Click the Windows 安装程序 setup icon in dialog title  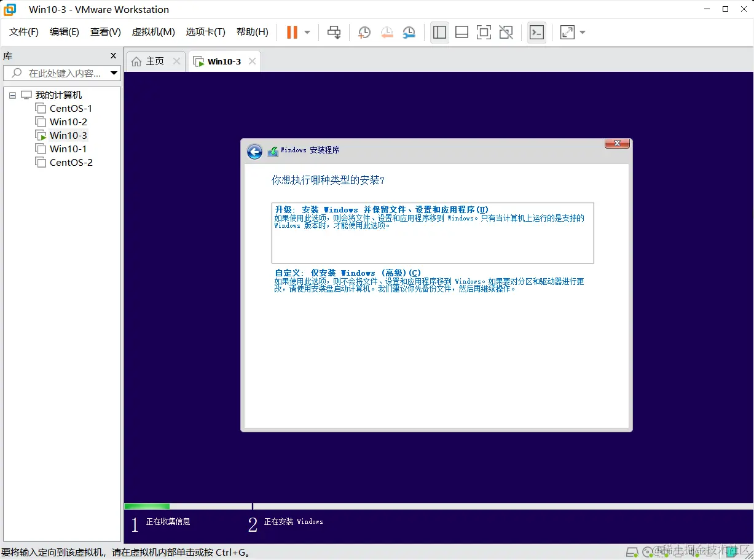[x=273, y=151]
